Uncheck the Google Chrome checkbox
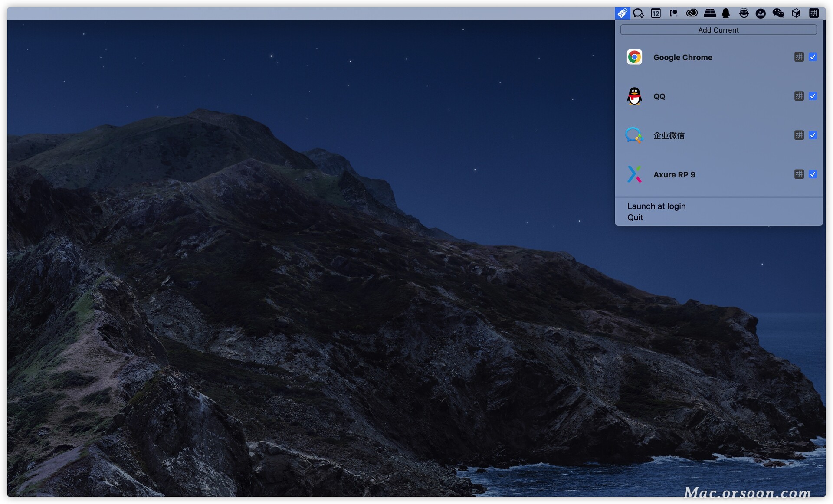Viewport: 833px width, 504px height. click(x=813, y=57)
